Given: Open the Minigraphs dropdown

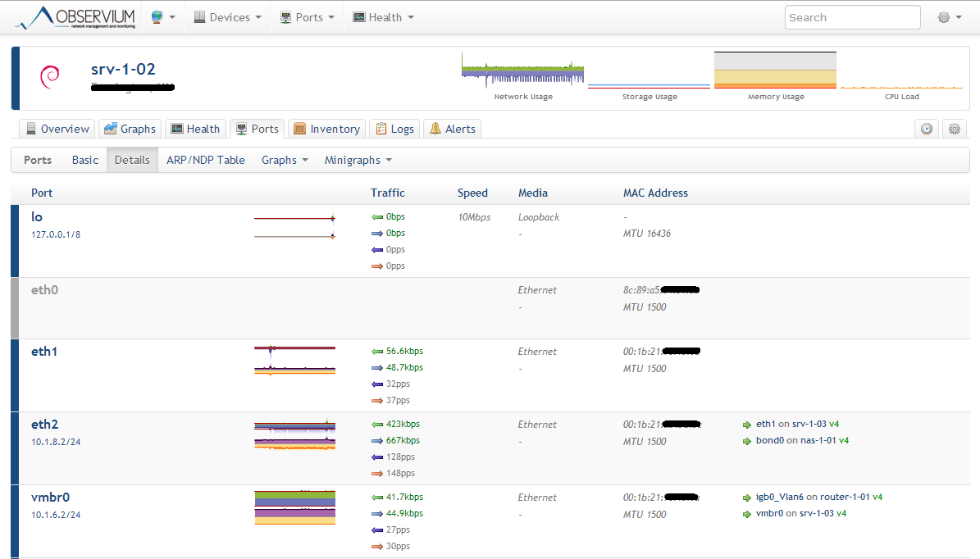Looking at the screenshot, I should click(358, 160).
